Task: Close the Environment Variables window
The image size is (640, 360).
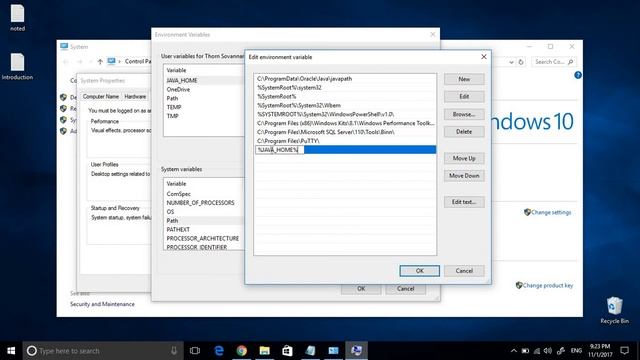Action: [x=433, y=35]
